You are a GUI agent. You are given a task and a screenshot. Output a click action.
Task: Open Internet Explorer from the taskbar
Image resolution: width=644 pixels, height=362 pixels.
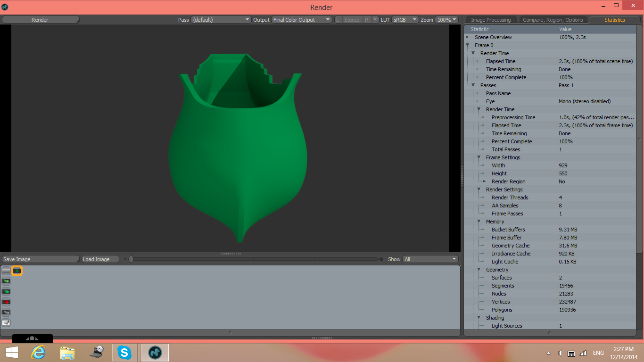[38, 353]
